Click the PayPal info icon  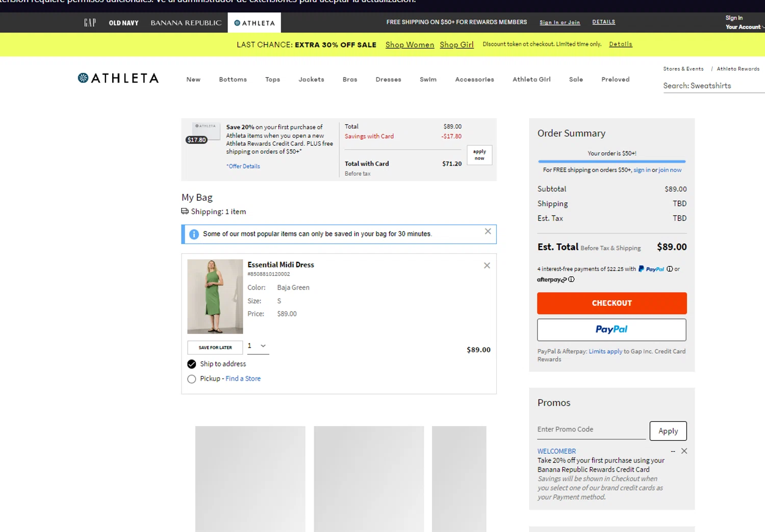click(670, 269)
